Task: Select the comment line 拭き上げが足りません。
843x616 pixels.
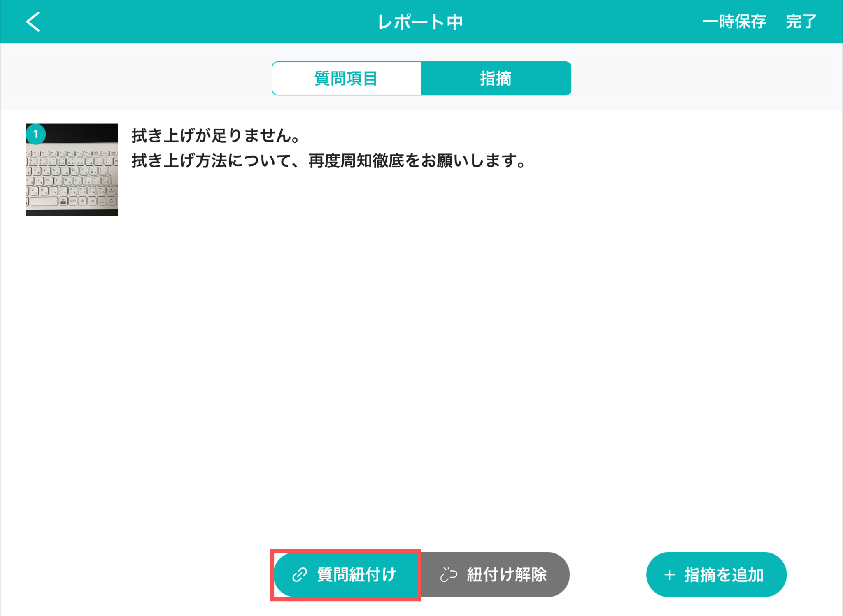Action: [216, 136]
